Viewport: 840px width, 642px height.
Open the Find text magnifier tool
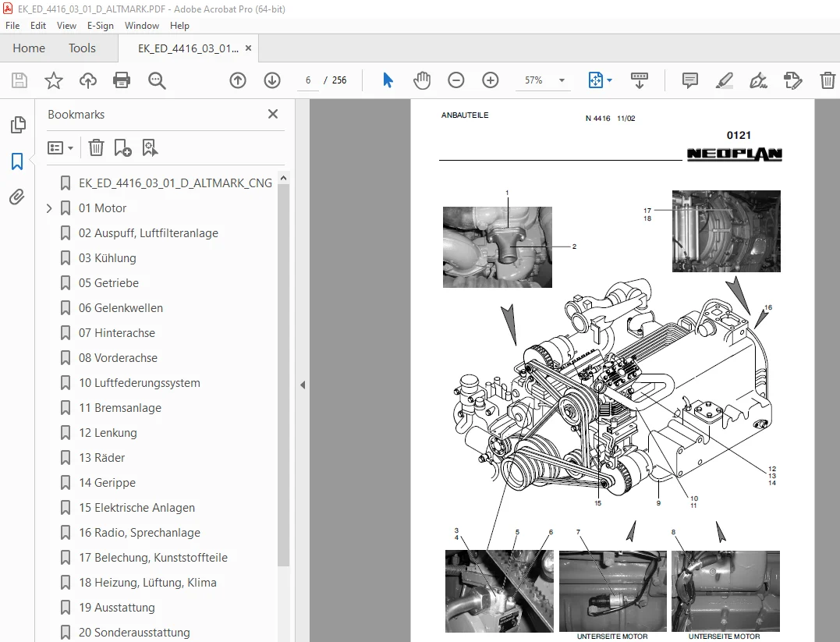(x=157, y=80)
